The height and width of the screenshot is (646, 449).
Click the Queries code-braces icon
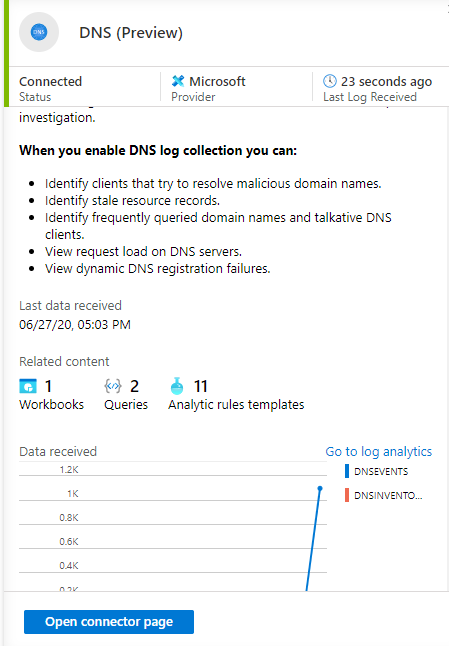[x=113, y=386]
